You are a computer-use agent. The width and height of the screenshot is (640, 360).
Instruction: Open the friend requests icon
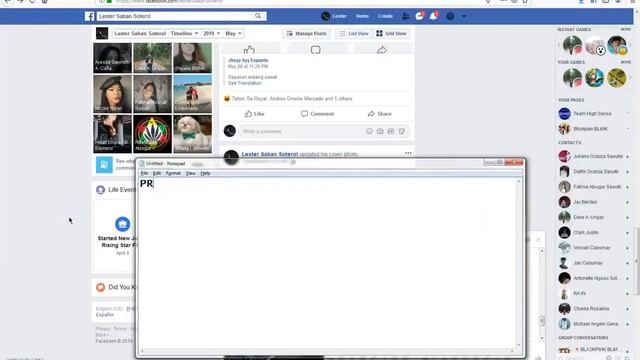(x=405, y=16)
